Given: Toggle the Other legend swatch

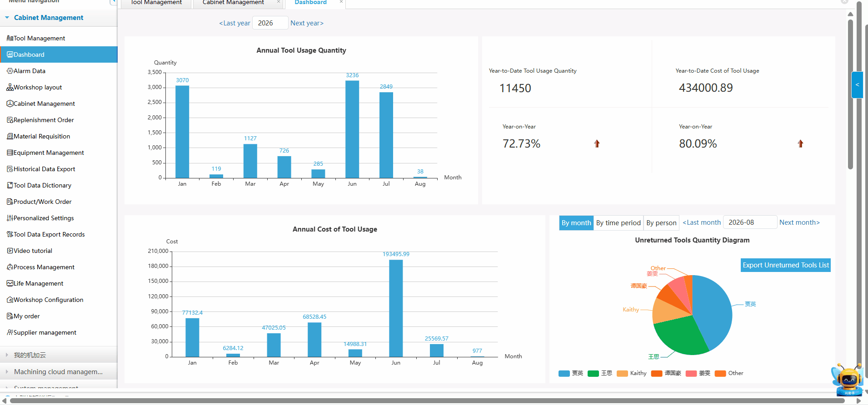Looking at the screenshot, I should point(720,373).
